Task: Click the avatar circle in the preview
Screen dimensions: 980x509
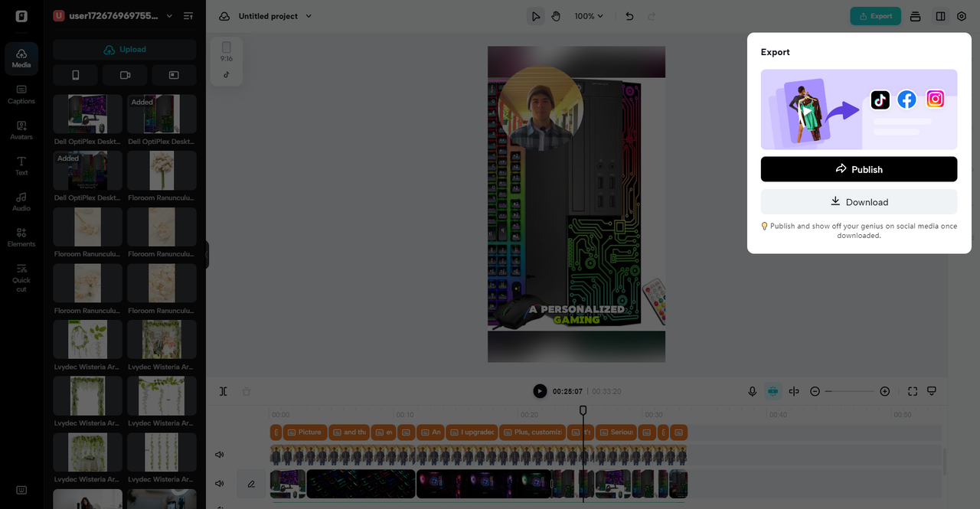Action: click(x=541, y=109)
